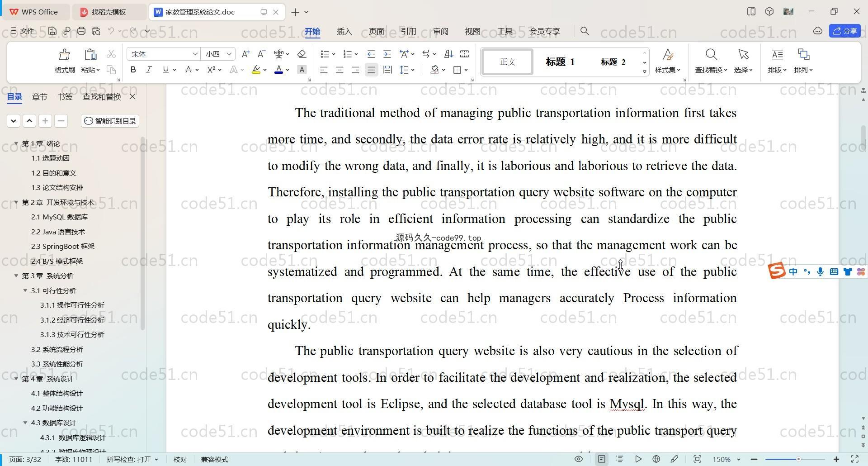Set left text alignment
This screenshot has height=466, width=868.
324,70
